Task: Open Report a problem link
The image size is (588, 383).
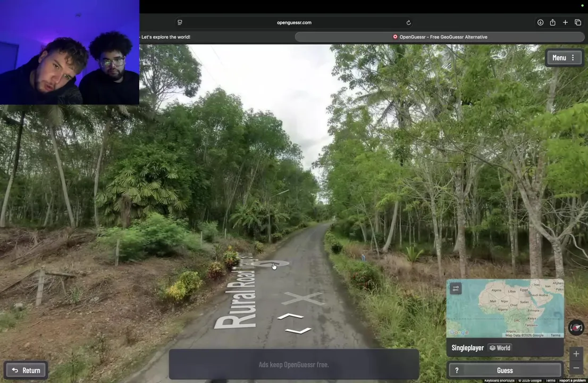Action: point(572,380)
